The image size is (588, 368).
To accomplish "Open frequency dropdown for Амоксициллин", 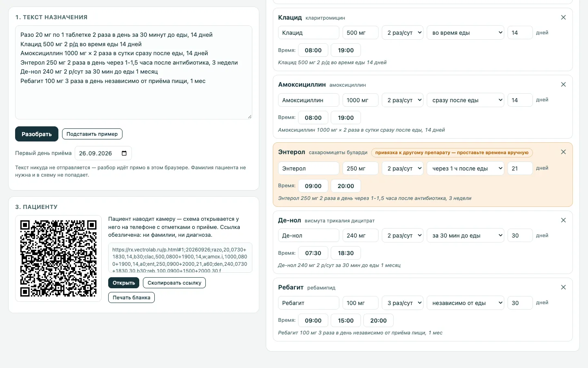I will [x=402, y=100].
